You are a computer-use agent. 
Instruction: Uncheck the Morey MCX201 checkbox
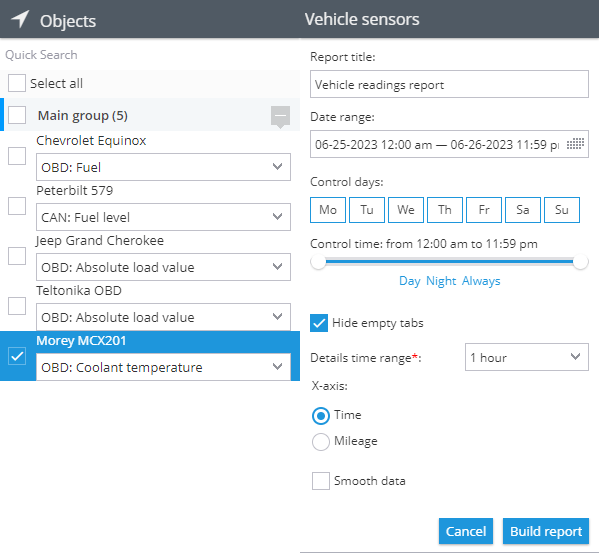[17, 356]
